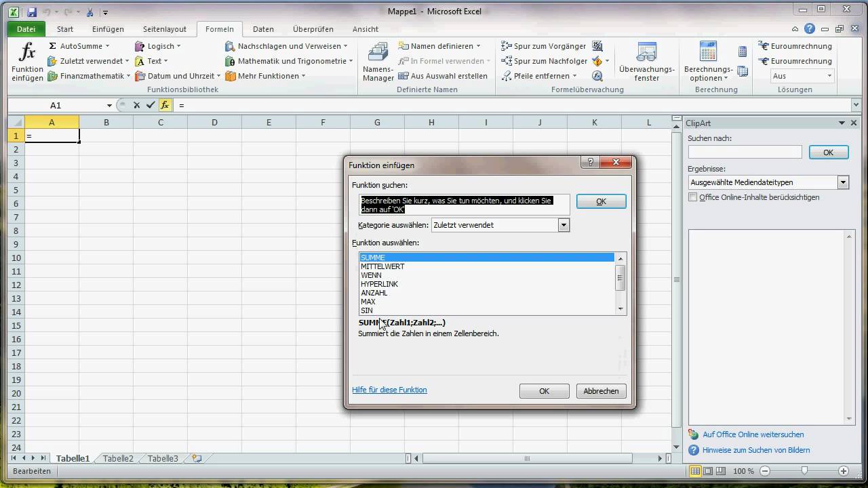Image resolution: width=868 pixels, height=488 pixels.
Task: Click Aus Auswahl erstellen
Action: click(443, 76)
